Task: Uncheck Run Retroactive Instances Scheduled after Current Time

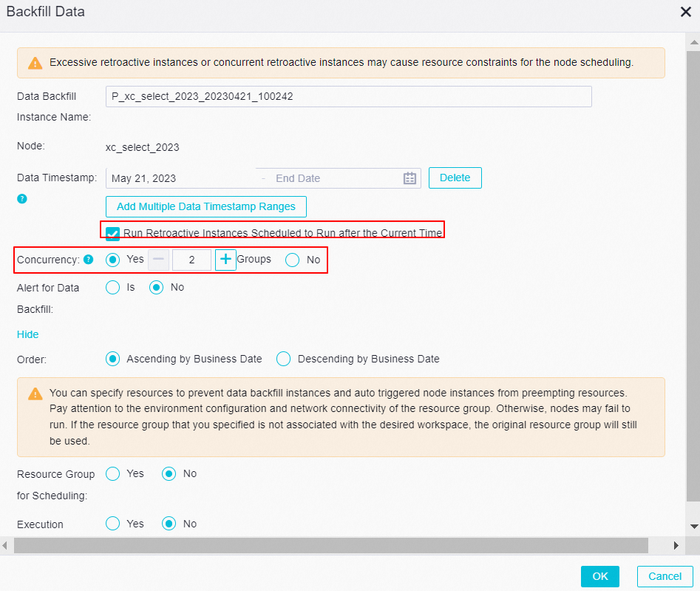Action: coord(112,233)
